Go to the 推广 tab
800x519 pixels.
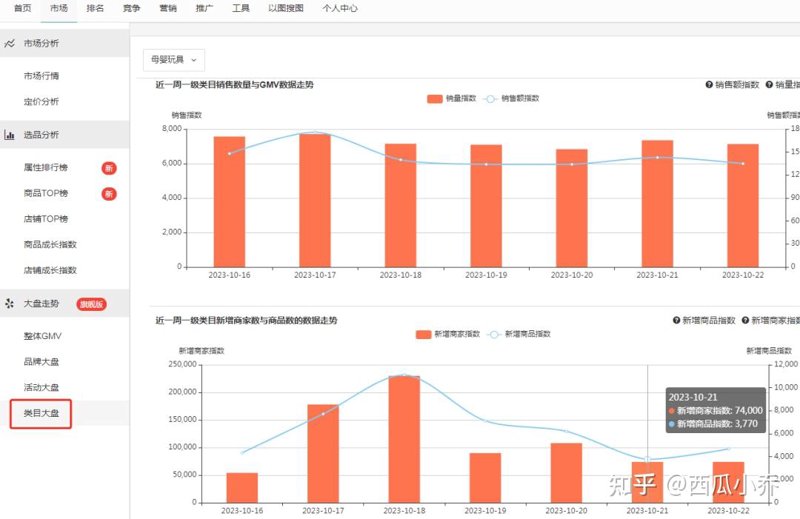(x=205, y=8)
